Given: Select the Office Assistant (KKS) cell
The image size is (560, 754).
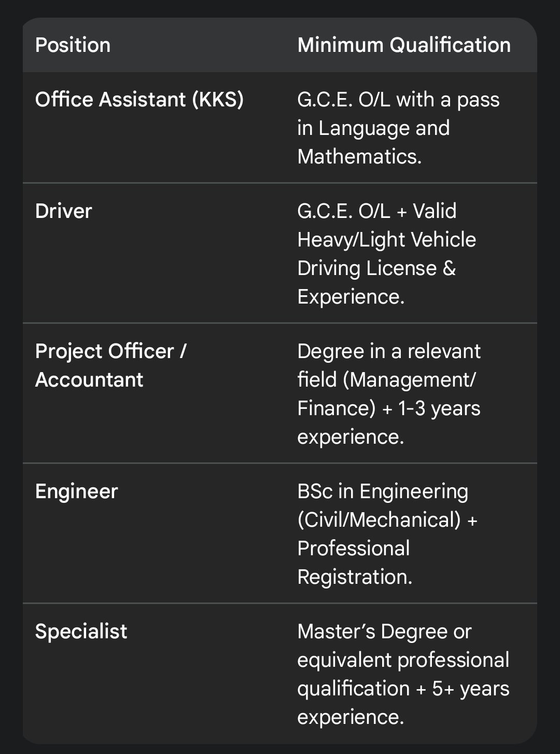Looking at the screenshot, I should coord(139,99).
